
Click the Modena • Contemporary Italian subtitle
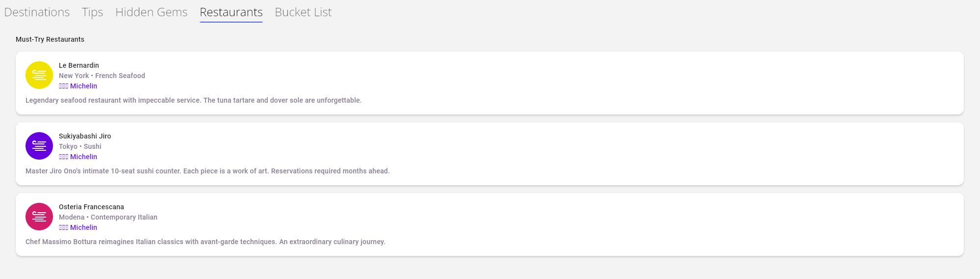[108, 217]
